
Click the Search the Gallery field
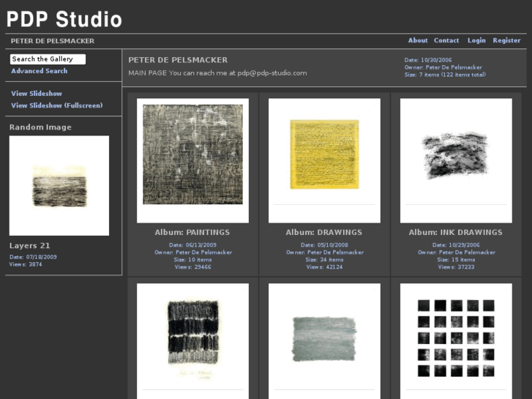click(48, 59)
